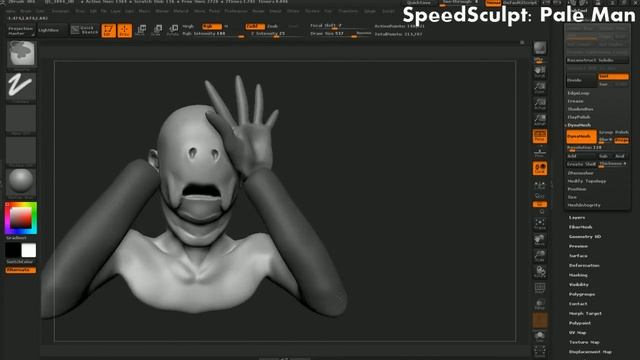Select the Rotate transform icon in top shelf
Image resolution: width=640 pixels, height=360 pixels.
[173, 30]
